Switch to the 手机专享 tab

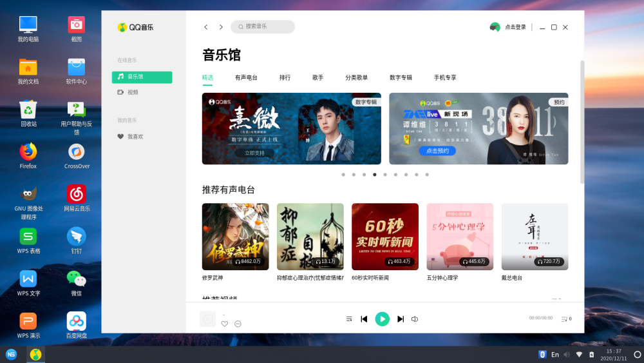445,78
